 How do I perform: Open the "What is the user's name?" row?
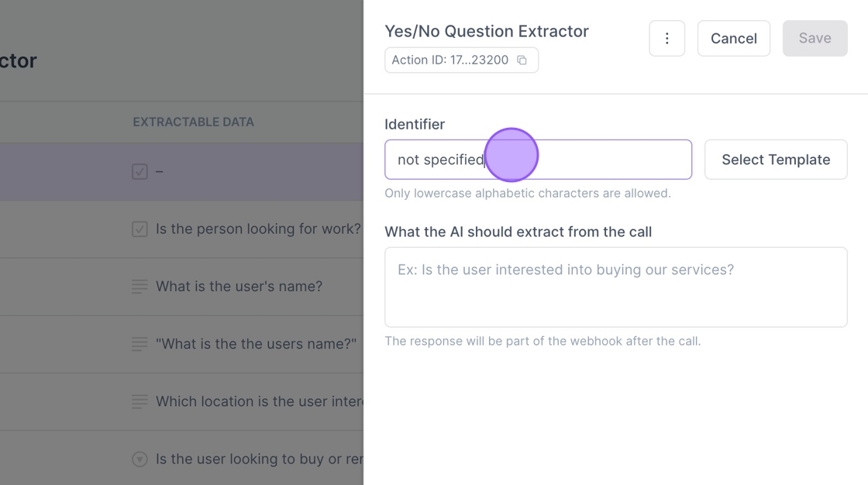click(239, 287)
